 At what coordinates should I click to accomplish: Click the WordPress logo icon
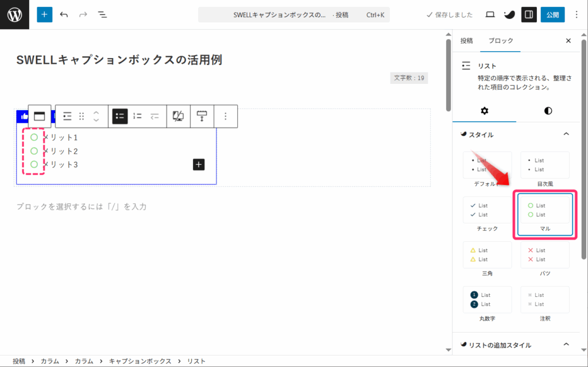tap(14, 14)
